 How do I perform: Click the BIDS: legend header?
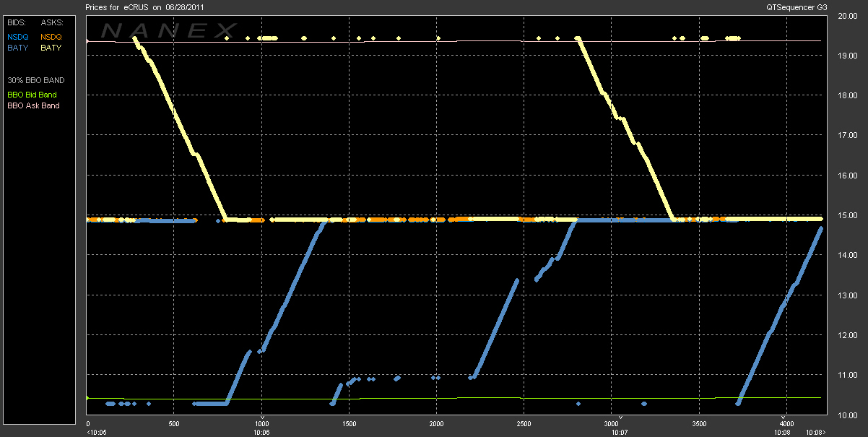click(17, 23)
